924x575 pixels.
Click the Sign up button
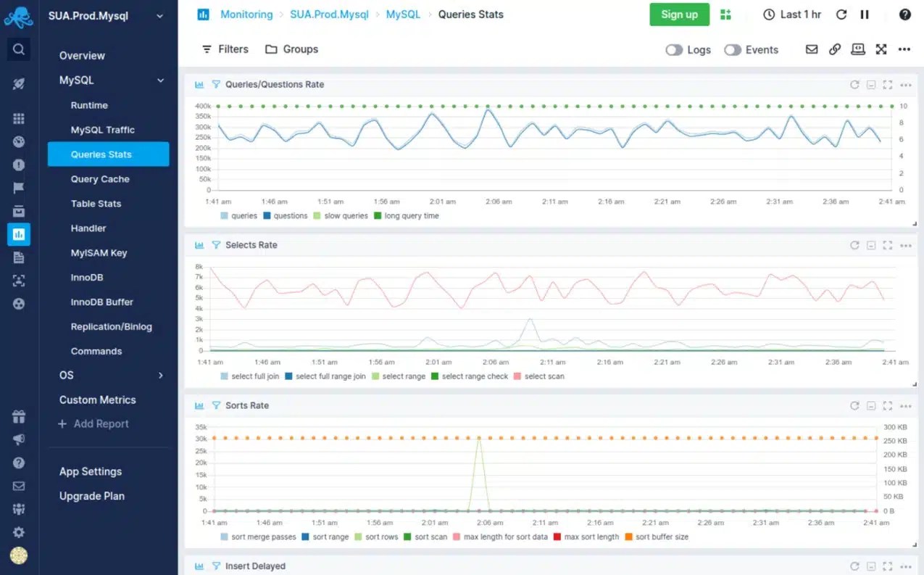(x=679, y=14)
